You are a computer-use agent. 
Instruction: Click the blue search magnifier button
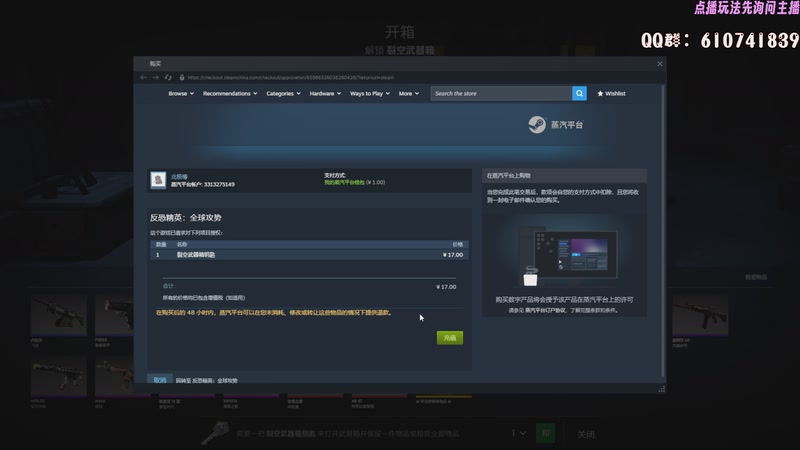pyautogui.click(x=579, y=93)
